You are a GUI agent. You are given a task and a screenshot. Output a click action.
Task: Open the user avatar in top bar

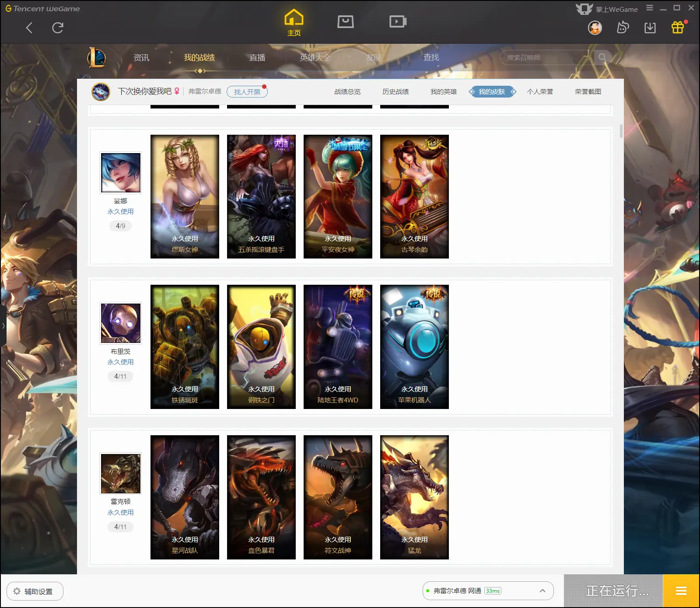click(x=595, y=28)
